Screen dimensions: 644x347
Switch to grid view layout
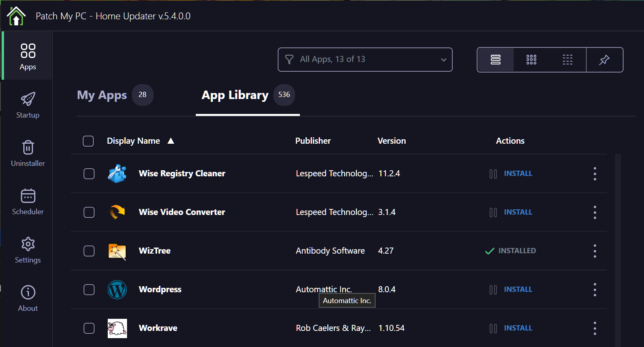tap(531, 60)
